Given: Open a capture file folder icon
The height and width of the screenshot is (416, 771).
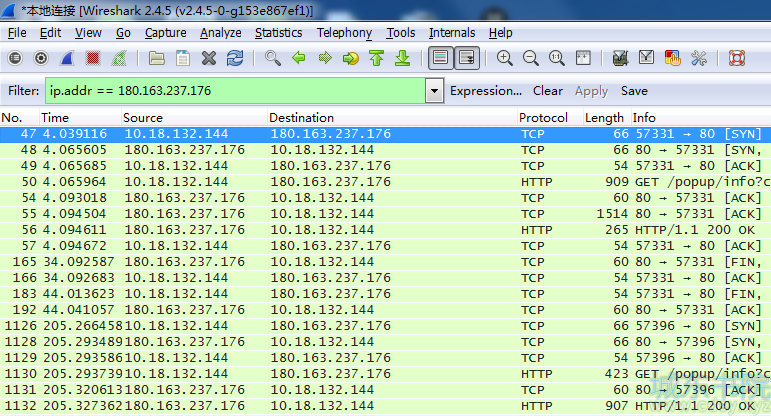Looking at the screenshot, I should point(157,59).
